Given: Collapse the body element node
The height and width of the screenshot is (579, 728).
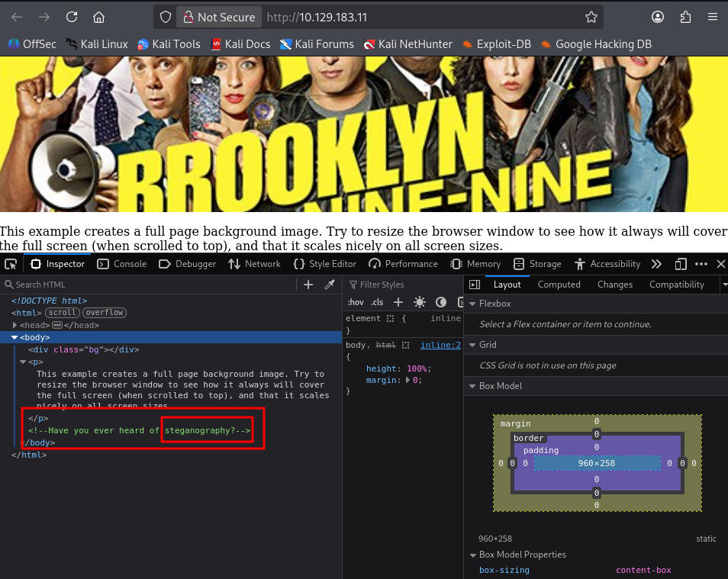Looking at the screenshot, I should (x=14, y=337).
